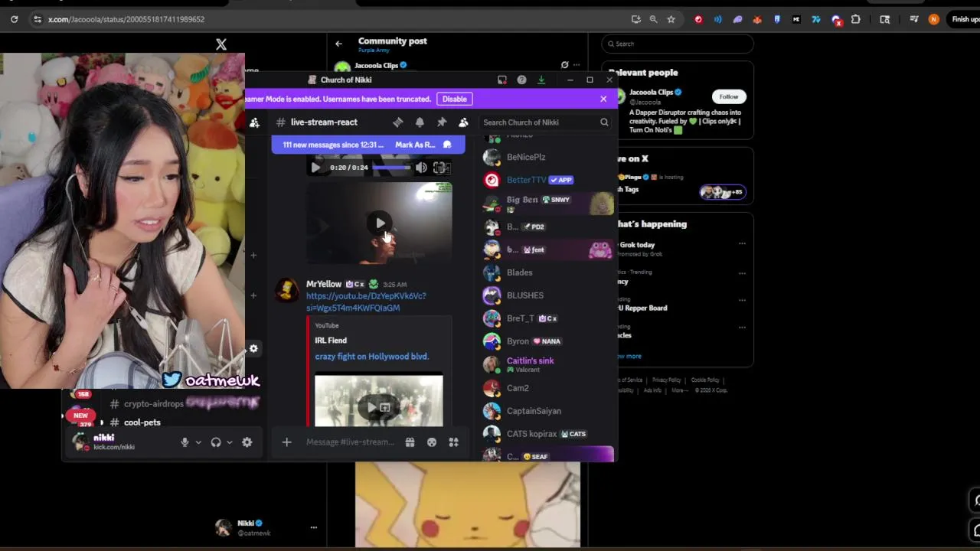
Task: Toggle the member list icon
Action: point(463,122)
